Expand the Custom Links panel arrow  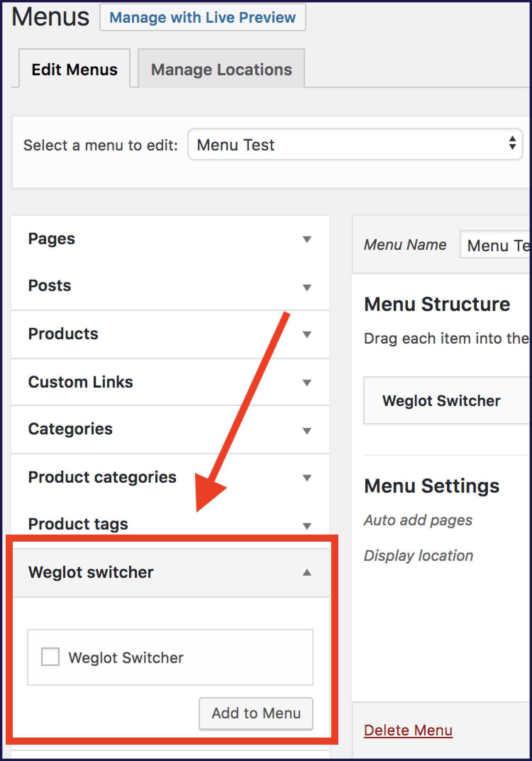click(307, 383)
